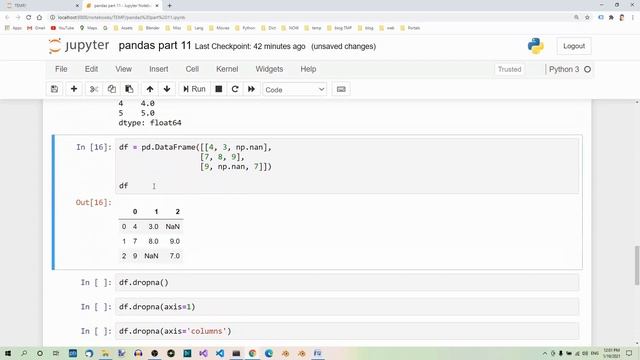This screenshot has width=640, height=360.
Task: Open the browser extensions puzzle icon
Action: point(611,17)
